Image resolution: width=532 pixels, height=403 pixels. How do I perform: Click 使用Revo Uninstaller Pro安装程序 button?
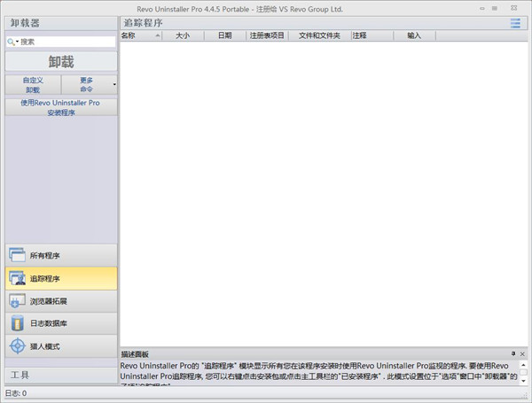tap(59, 107)
